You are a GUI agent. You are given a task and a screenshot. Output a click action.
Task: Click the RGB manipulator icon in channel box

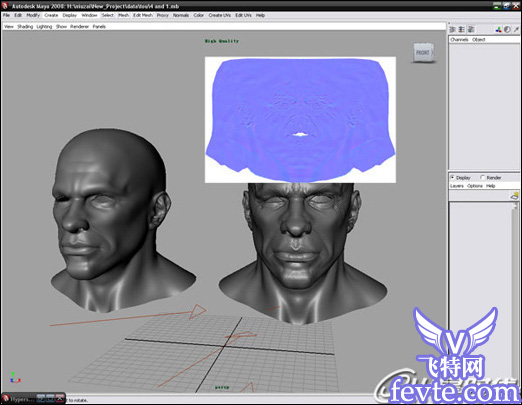(x=498, y=30)
